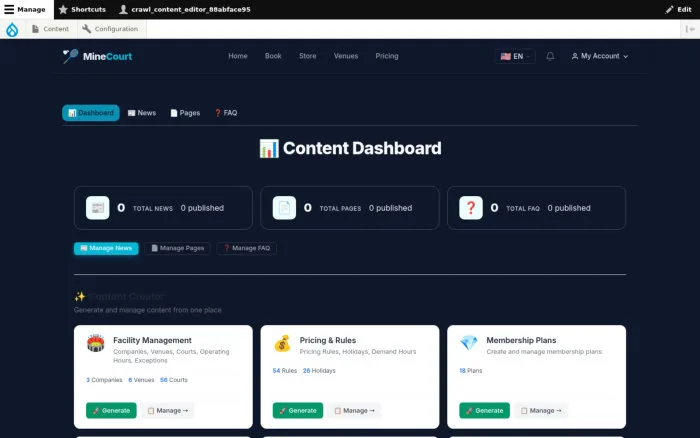
Task: Click the 6 Venues count
Action: pyautogui.click(x=141, y=380)
